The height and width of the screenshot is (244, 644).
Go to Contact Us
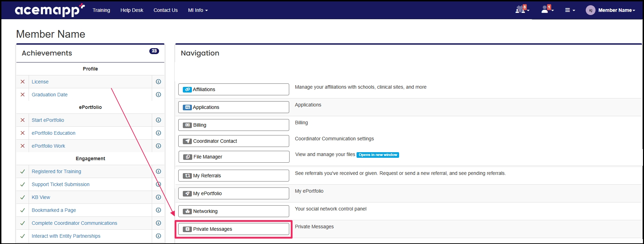coord(166,10)
